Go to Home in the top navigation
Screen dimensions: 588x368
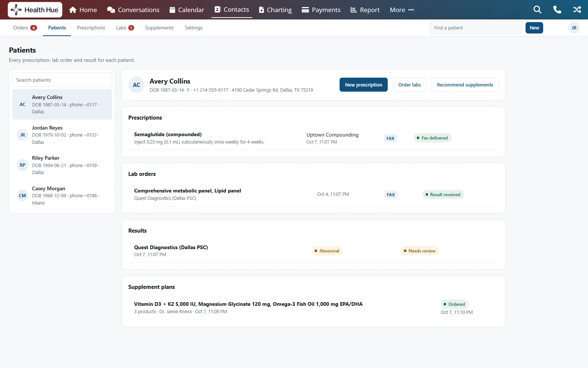[83, 10]
